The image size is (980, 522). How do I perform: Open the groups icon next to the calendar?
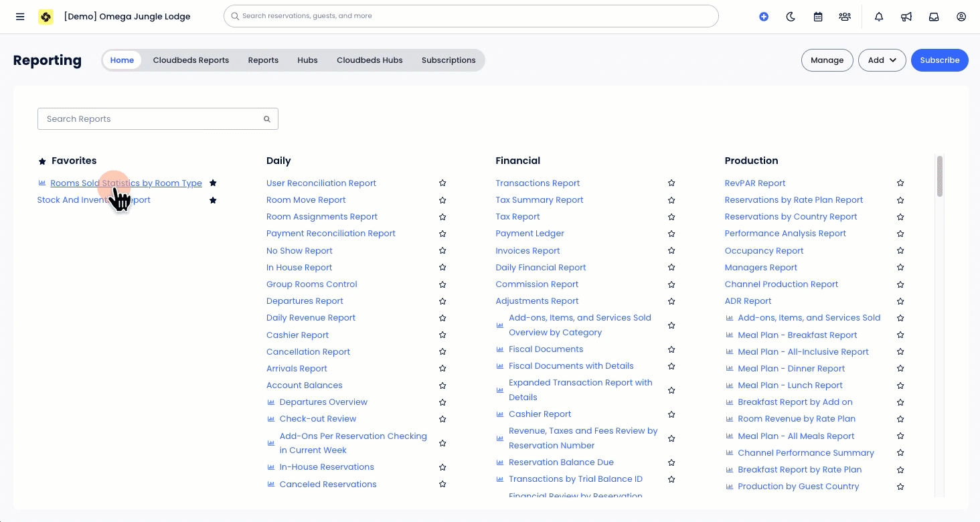(844, 17)
